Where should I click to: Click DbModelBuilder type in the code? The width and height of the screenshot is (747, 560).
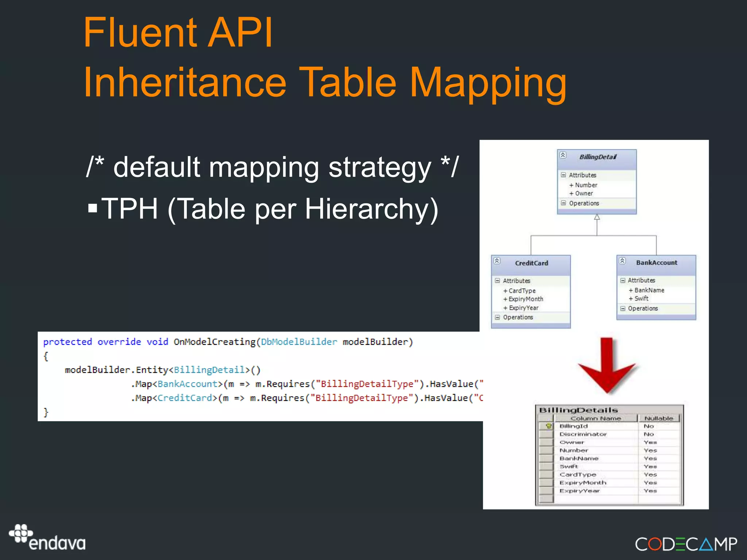tap(299, 342)
